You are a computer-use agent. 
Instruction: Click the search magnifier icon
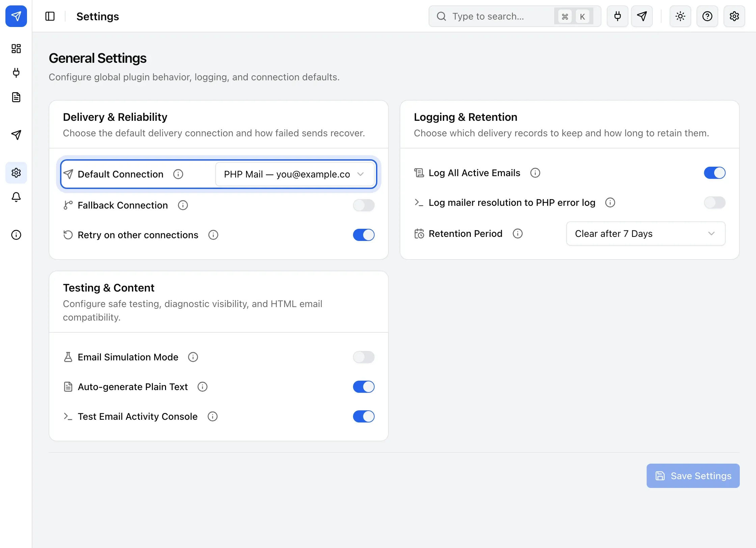441,16
